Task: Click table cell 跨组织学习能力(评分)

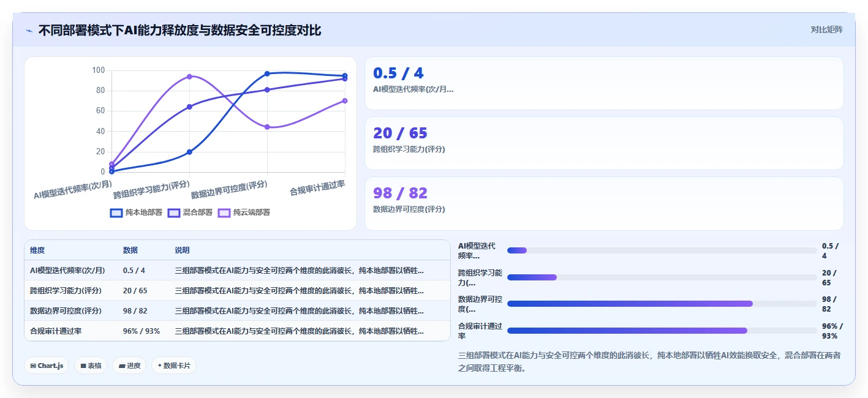Action: point(66,291)
